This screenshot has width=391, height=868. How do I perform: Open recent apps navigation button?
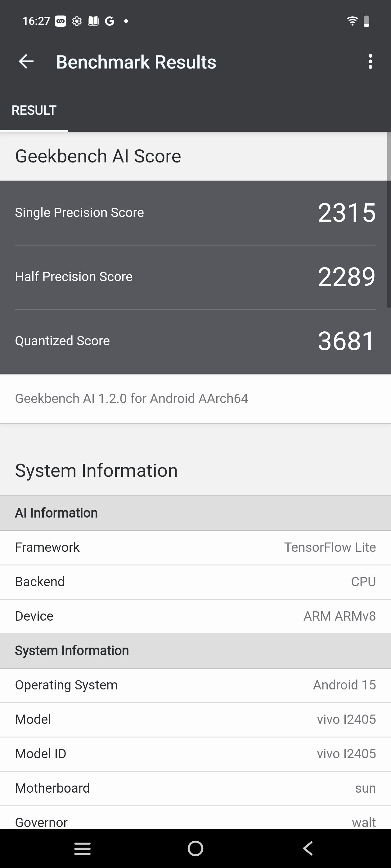tap(82, 848)
